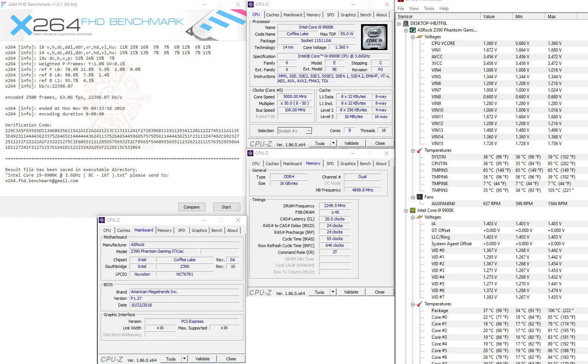
Task: Collapse the Voltages node under ASRock Z390
Action: [413, 37]
